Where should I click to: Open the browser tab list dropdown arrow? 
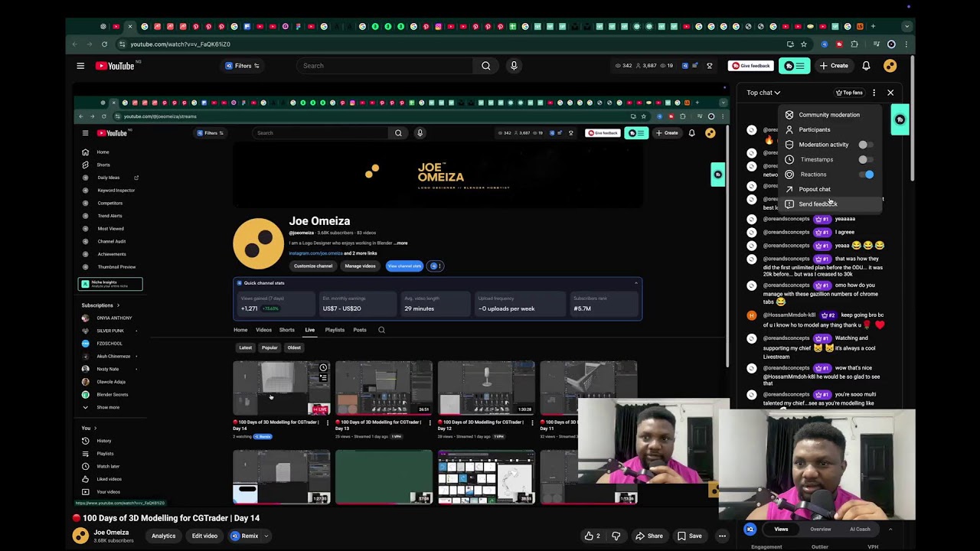[x=906, y=26]
